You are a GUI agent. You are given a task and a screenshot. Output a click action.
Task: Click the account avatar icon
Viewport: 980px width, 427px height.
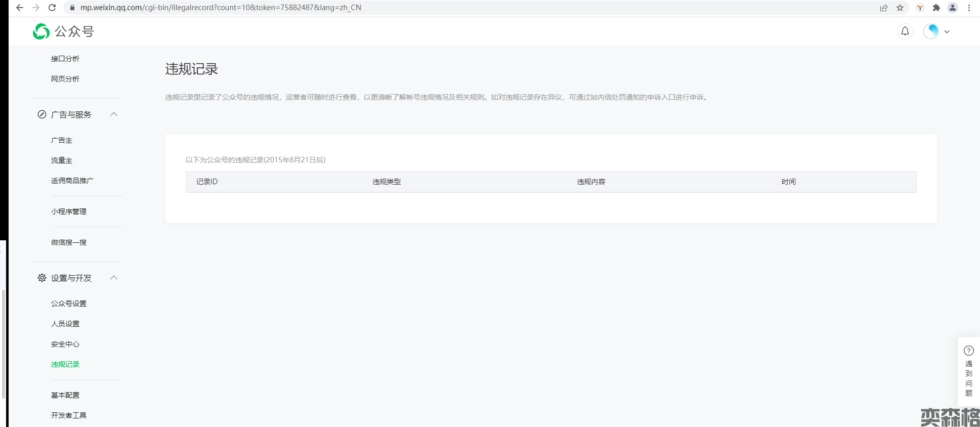click(x=931, y=31)
